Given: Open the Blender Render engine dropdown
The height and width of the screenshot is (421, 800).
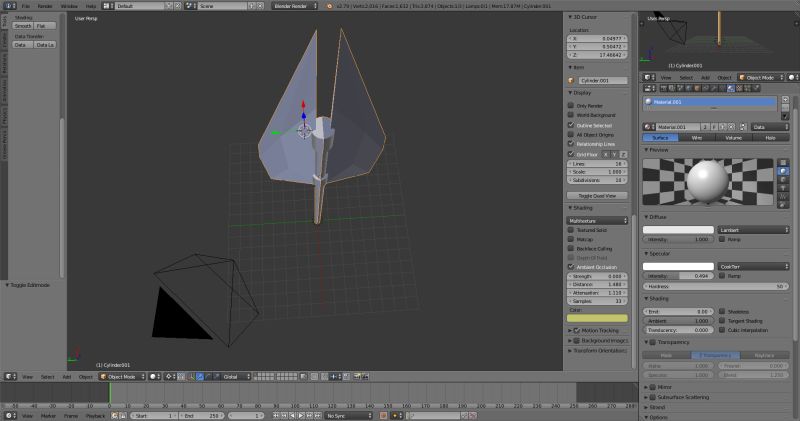Looking at the screenshot, I should point(294,6).
